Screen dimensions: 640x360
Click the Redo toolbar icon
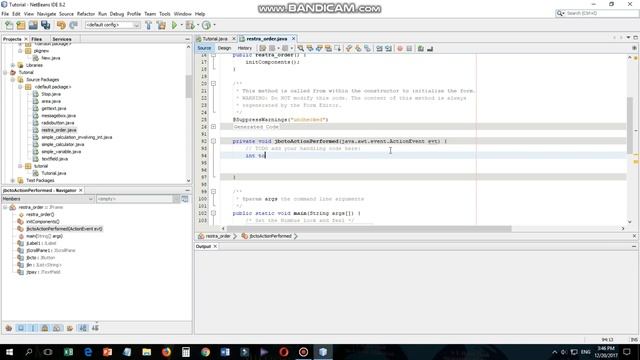[x=73, y=25]
